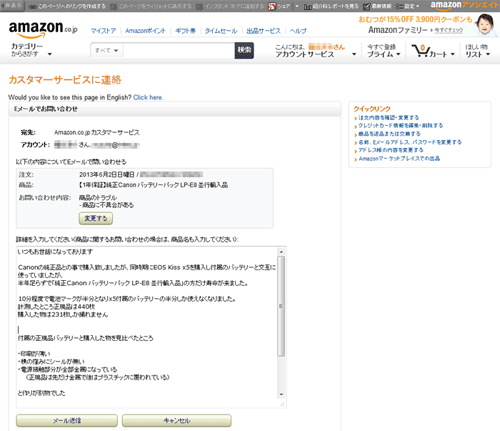The height and width of the screenshot is (431, 500).
Task: Click the 変更する change button
Action: (x=96, y=218)
